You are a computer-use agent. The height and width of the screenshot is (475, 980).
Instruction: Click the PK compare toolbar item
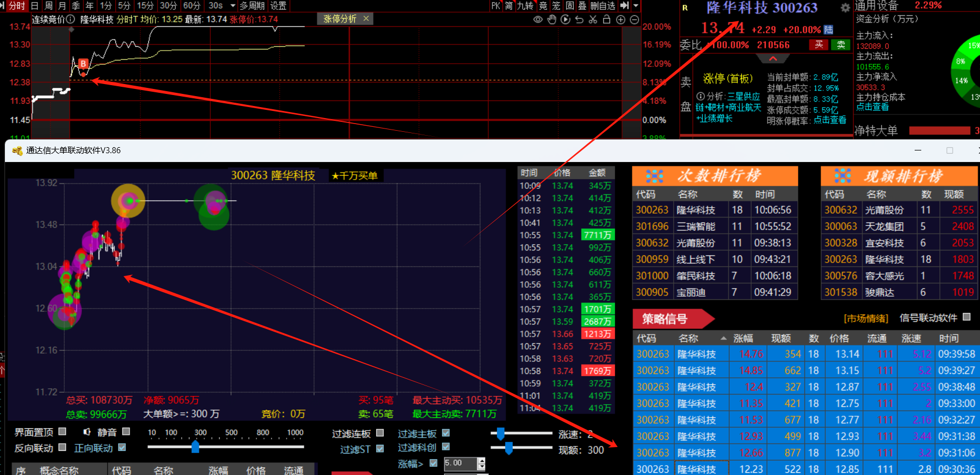[496, 5]
